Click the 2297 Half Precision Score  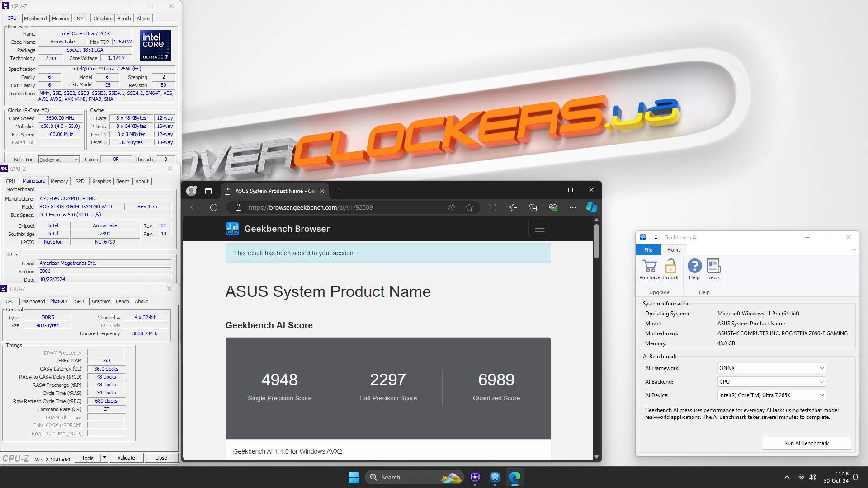pyautogui.click(x=388, y=380)
